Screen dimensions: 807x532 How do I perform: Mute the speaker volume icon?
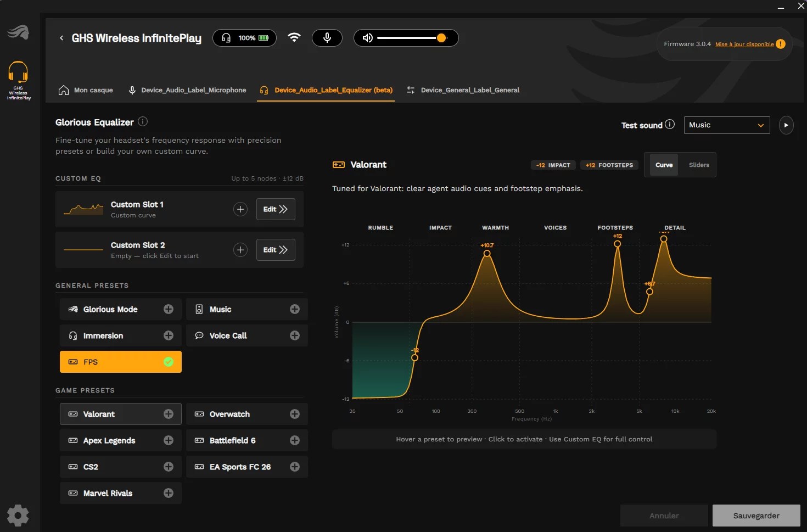click(x=368, y=38)
